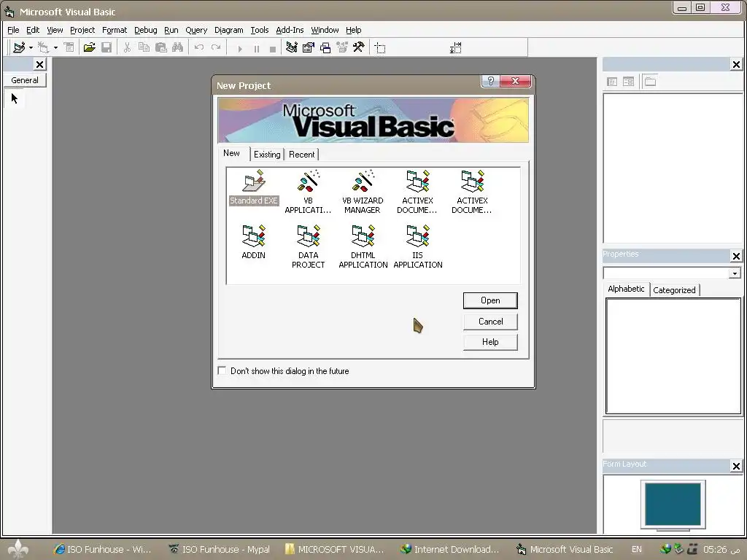Select the first ActiveX Document icon
The height and width of the screenshot is (560, 747).
(x=417, y=192)
